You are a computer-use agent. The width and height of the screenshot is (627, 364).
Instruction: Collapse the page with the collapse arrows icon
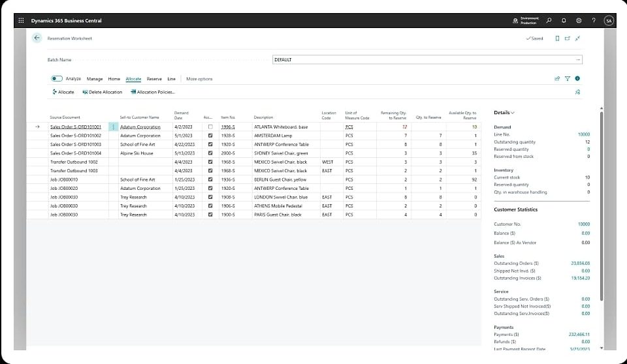[x=577, y=38]
